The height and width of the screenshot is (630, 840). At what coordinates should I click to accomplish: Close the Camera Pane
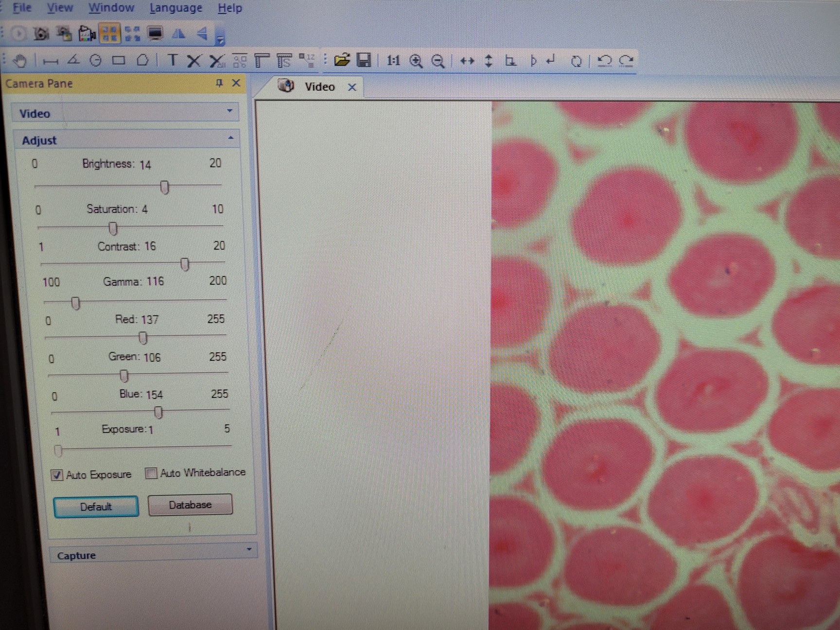click(236, 83)
